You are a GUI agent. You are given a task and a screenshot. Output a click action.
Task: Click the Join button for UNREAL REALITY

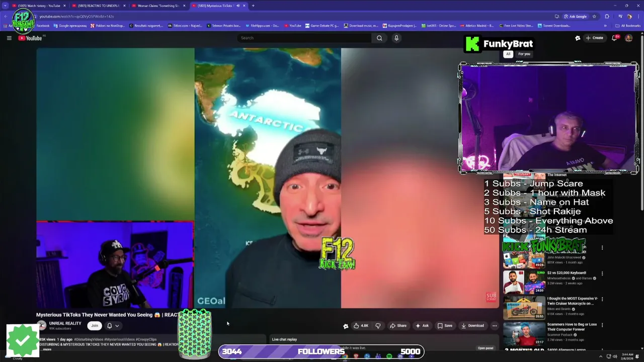(x=95, y=325)
